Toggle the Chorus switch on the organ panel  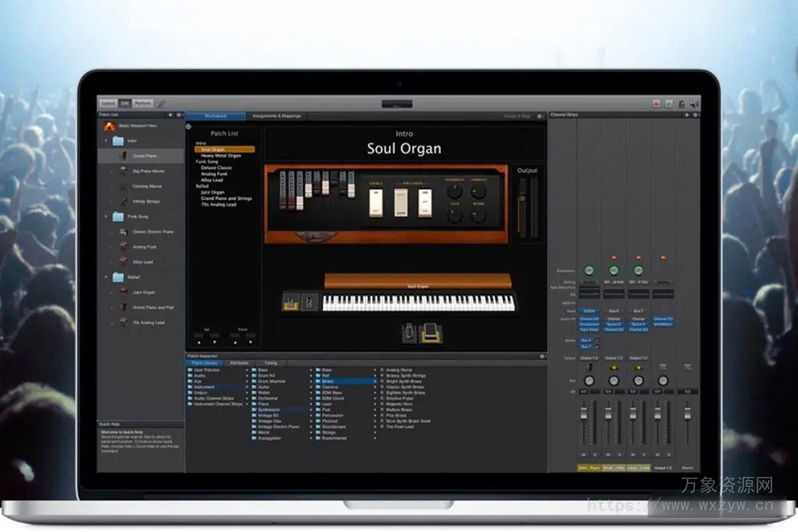(375, 203)
